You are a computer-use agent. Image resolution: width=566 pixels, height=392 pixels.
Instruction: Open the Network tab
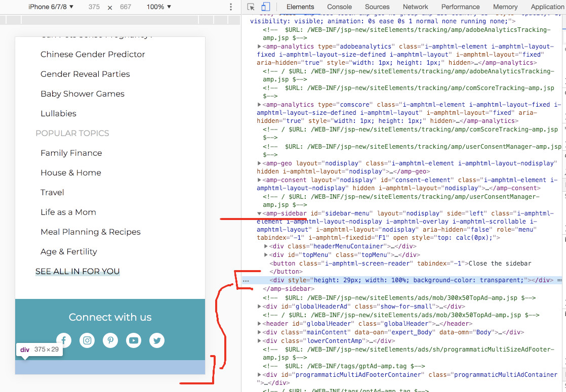(x=416, y=7)
